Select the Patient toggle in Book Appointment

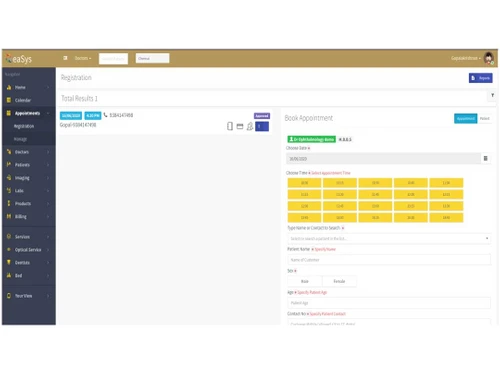(485, 118)
